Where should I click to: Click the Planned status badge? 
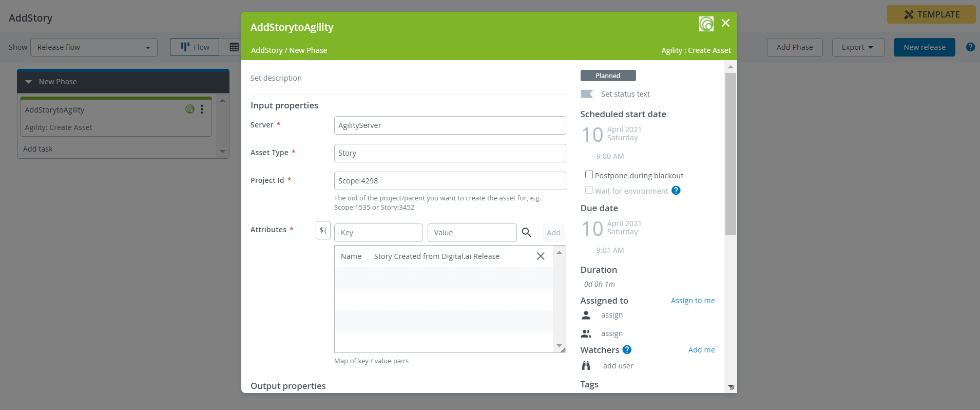coord(608,76)
